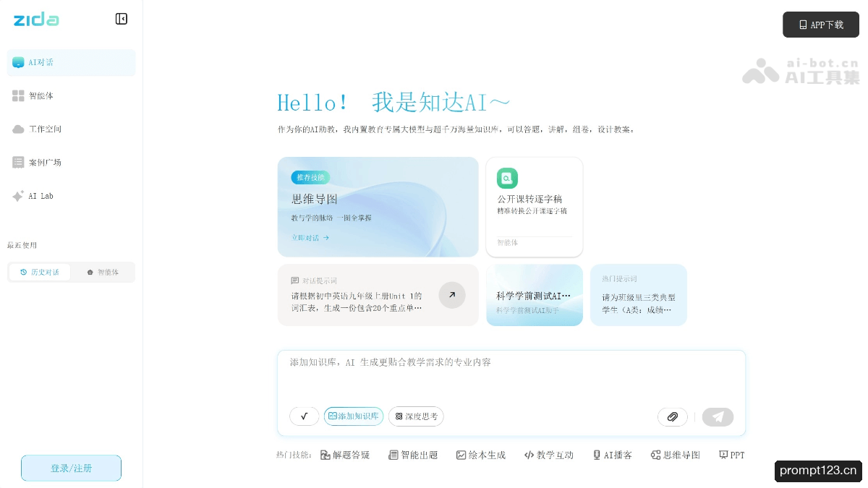Screen dimensions: 868x488
Task: Open the 热门提示词 card
Action: [639, 295]
